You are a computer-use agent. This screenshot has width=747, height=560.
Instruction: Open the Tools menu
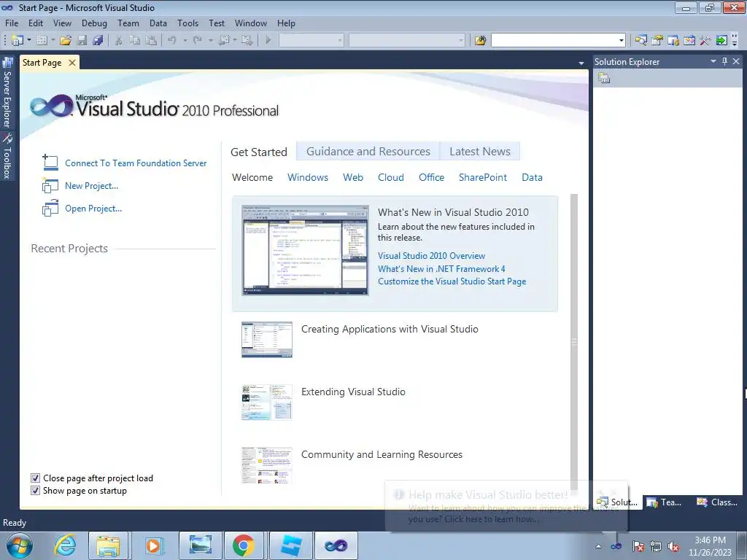click(x=187, y=23)
